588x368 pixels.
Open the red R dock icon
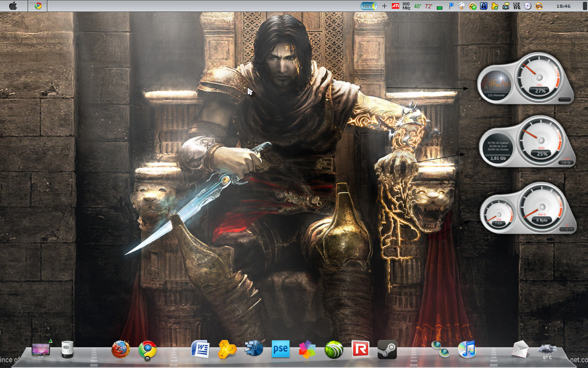[x=360, y=350]
